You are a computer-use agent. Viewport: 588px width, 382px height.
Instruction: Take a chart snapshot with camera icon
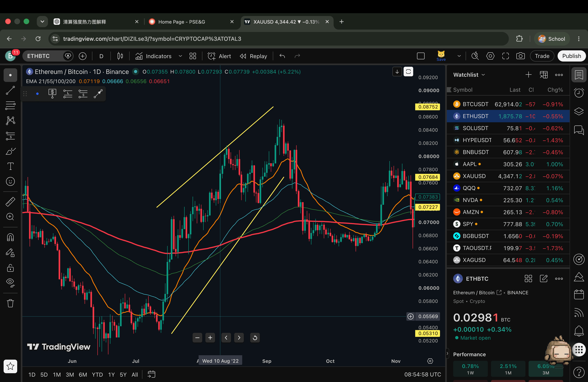point(521,56)
